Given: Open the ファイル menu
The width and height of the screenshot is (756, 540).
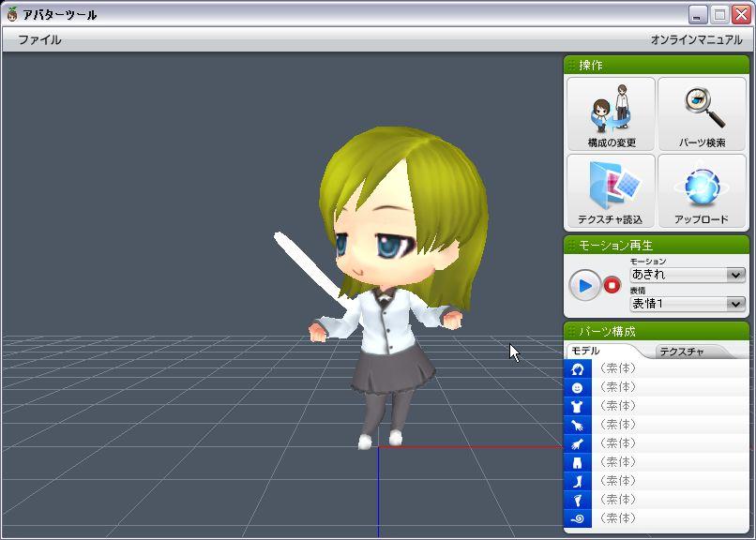Looking at the screenshot, I should [x=39, y=39].
